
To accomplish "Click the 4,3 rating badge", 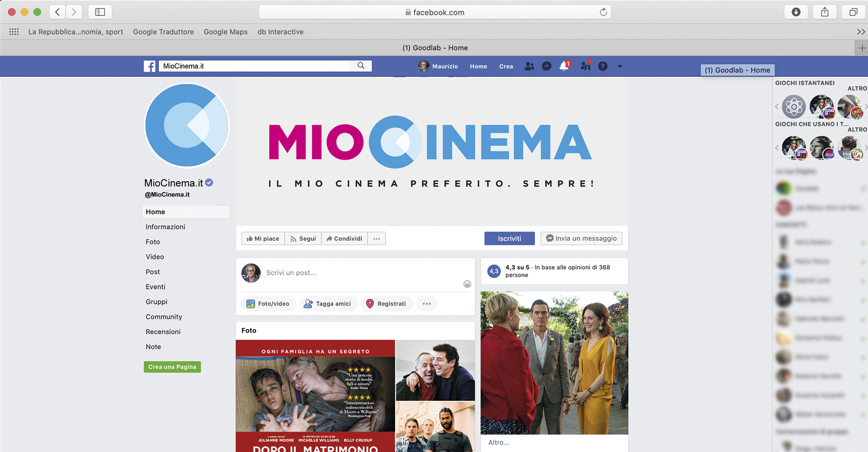I will [x=494, y=271].
